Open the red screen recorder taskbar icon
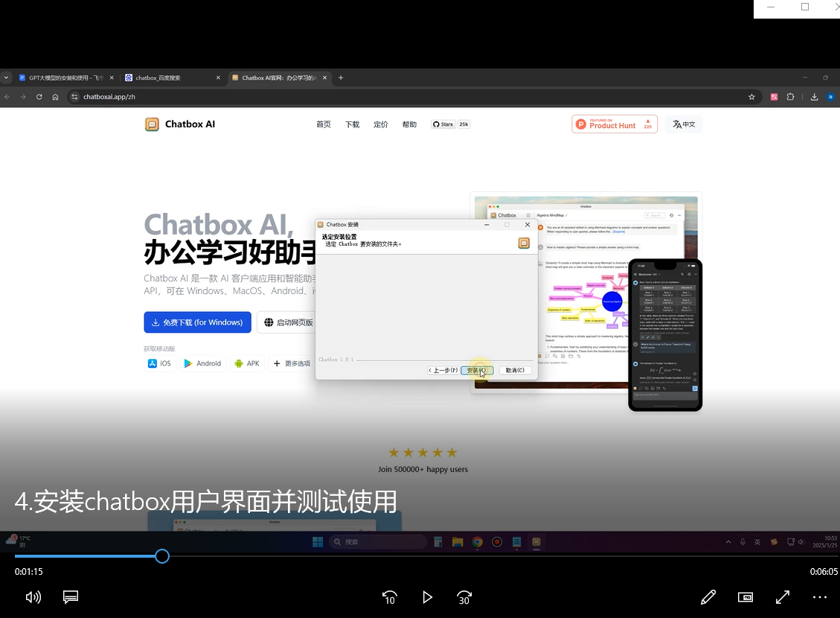This screenshot has height=618, width=840. (497, 542)
